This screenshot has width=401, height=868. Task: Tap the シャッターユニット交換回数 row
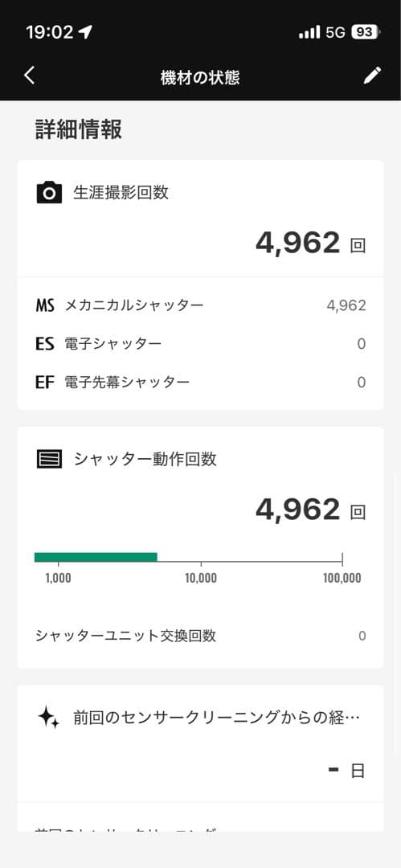point(201,636)
